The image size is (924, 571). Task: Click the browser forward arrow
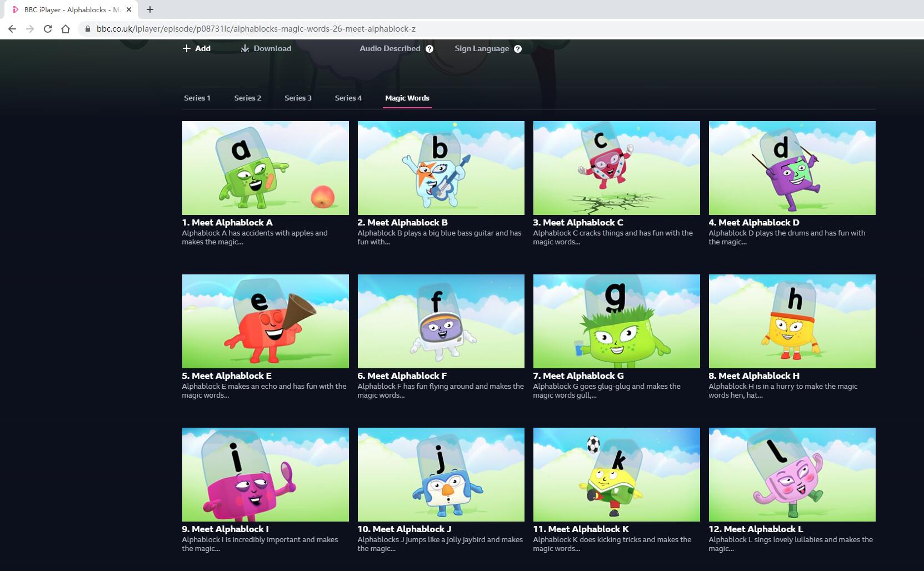point(30,29)
